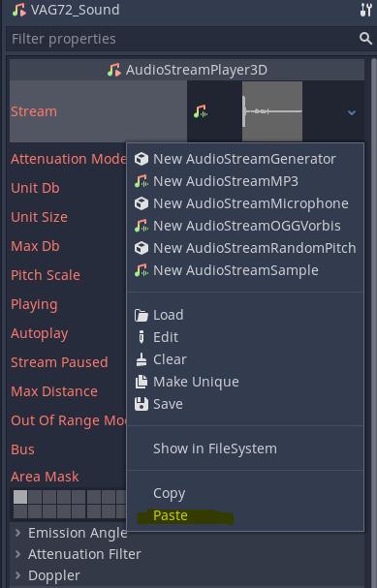Open the Stream resource dropdown arrow

click(x=352, y=112)
